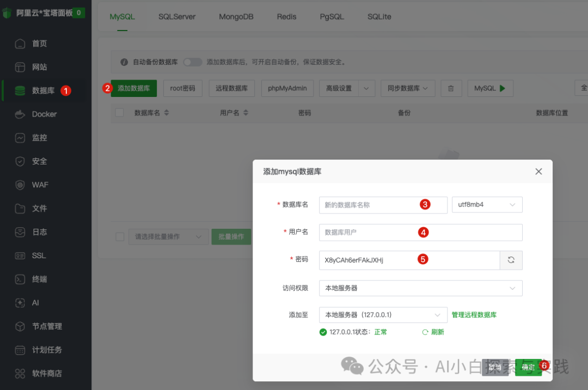588x390 pixels.
Task: Close the 添加mysql数据库 dialog
Action: point(538,172)
